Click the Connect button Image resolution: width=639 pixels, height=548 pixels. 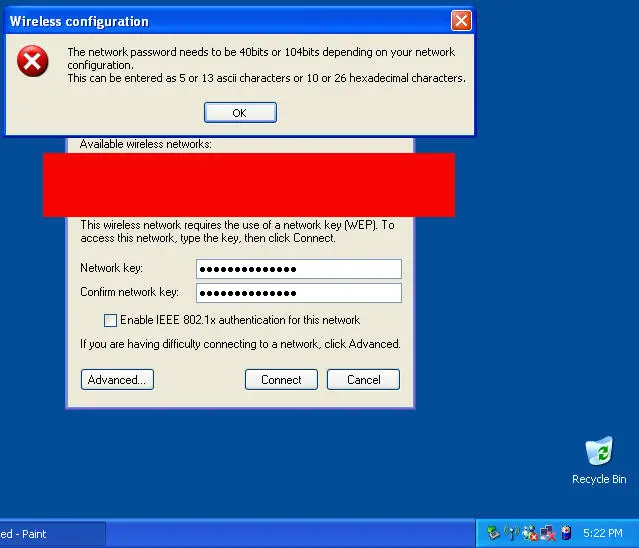281,380
